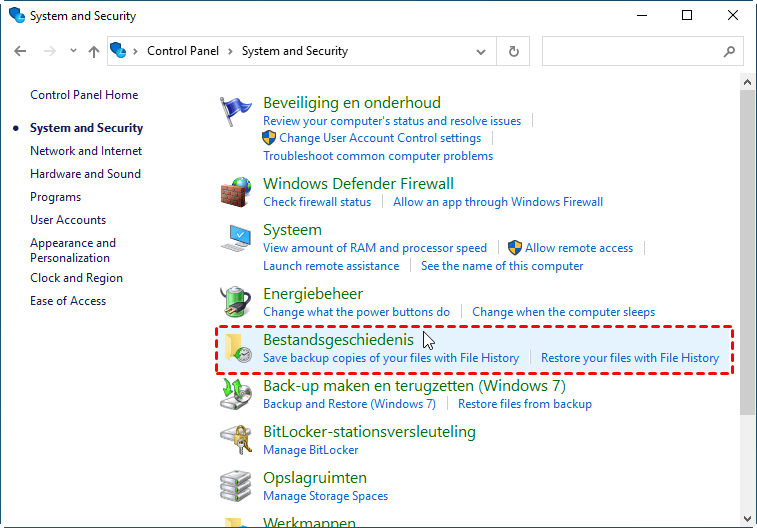Screen dimensions: 757x528
Task: Click the search magnifier icon
Action: click(x=729, y=51)
